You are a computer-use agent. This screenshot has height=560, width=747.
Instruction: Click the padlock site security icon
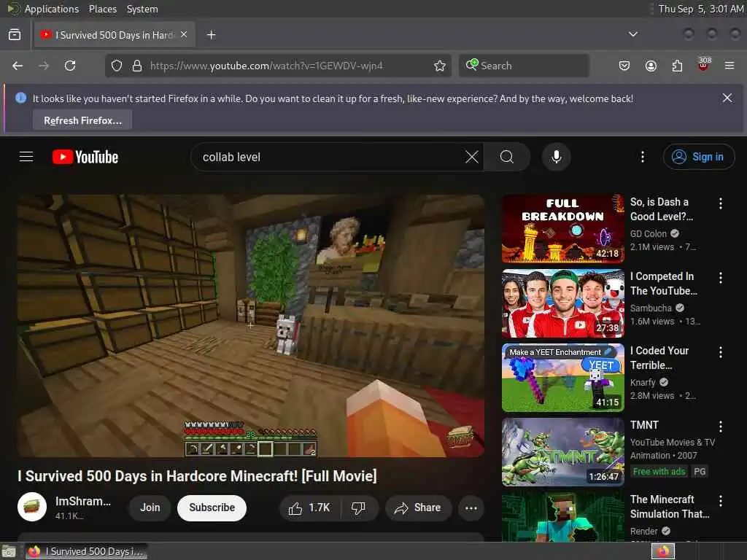tap(137, 66)
